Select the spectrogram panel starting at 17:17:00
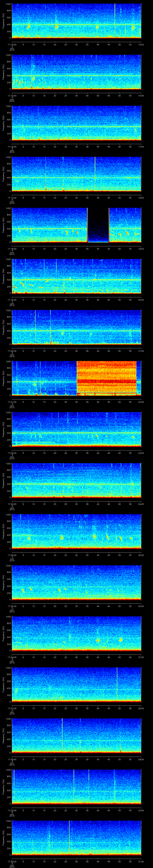 coord(77,174)
